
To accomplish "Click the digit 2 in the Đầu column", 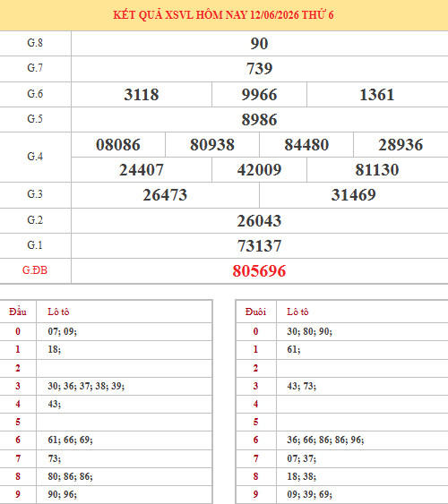I will tap(18, 368).
